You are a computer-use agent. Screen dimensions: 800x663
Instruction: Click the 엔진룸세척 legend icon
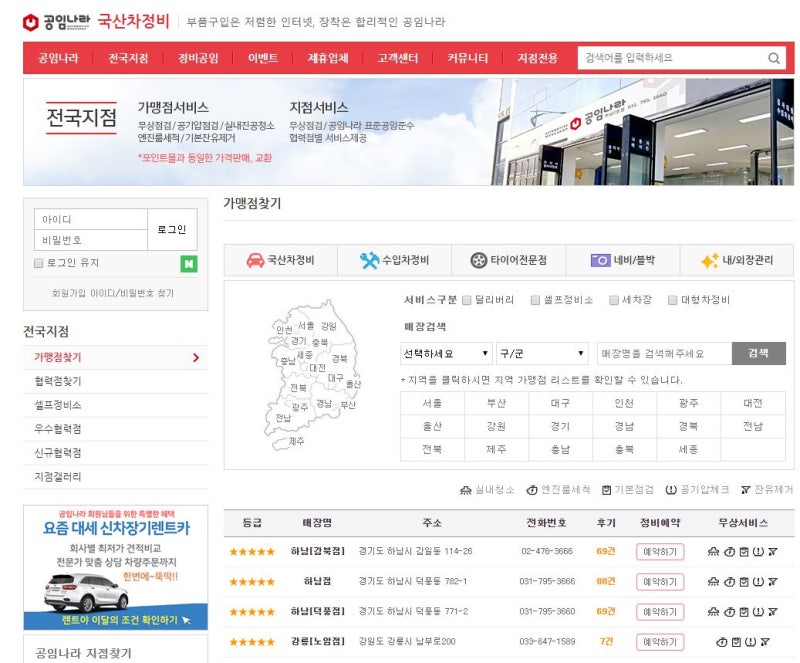pyautogui.click(x=532, y=490)
